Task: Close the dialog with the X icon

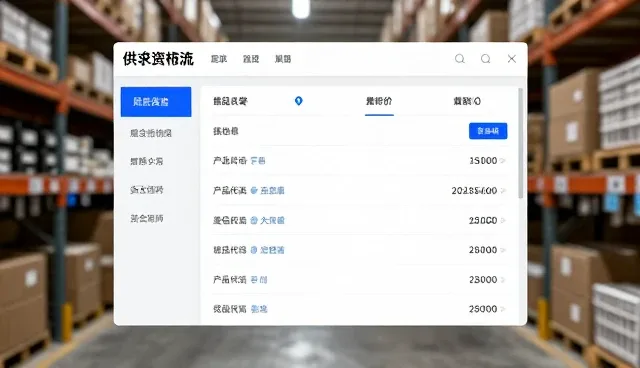Action: (511, 59)
